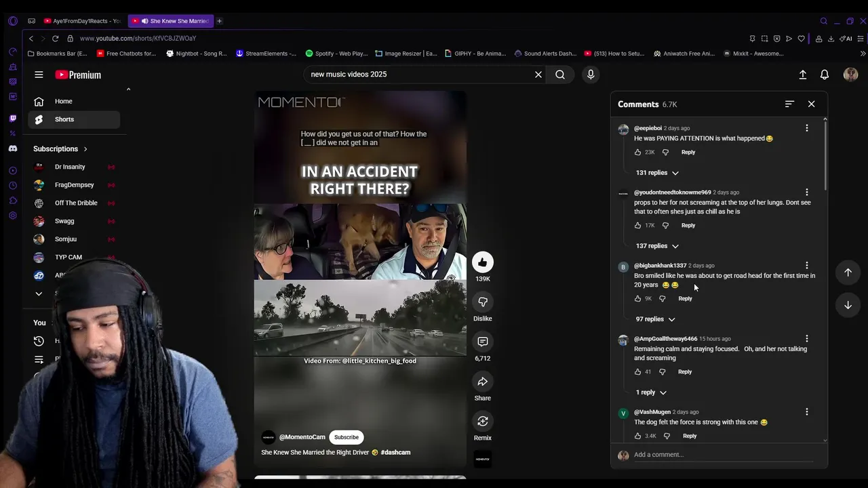
Task: Start voice search with microphone
Action: tap(591, 75)
